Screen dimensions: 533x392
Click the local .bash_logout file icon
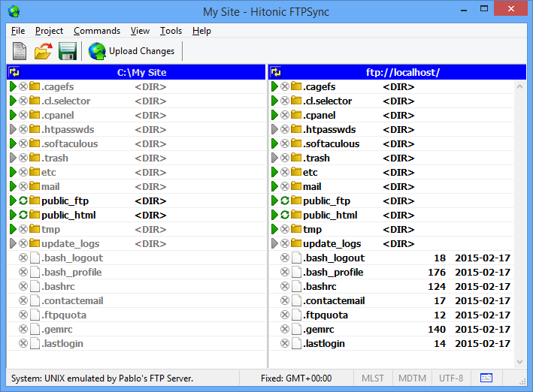tap(35, 258)
